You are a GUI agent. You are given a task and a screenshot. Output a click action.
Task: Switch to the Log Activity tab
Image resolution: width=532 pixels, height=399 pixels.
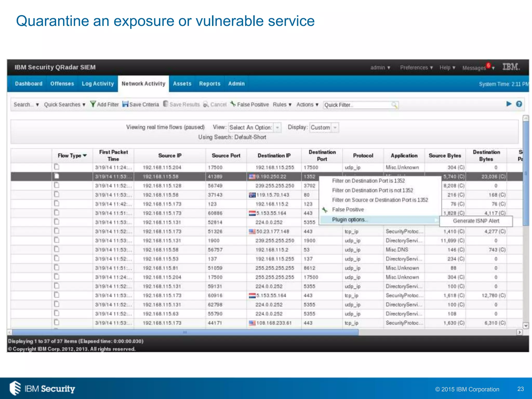[98, 84]
